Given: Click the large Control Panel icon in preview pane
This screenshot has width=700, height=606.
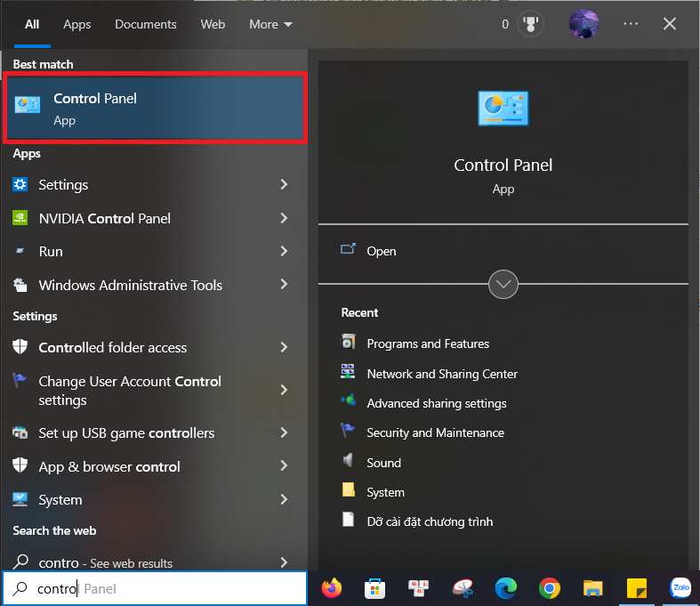Looking at the screenshot, I should (x=503, y=108).
